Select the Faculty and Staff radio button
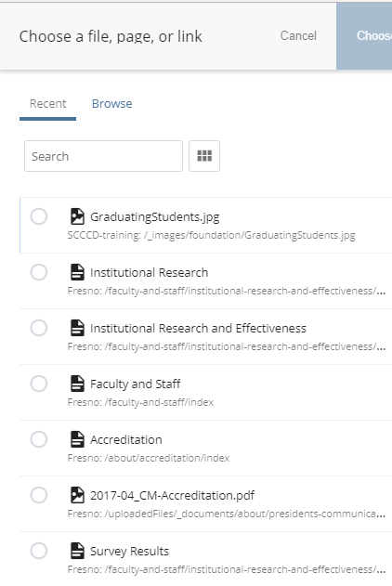Screen dimensions: 392x586 (39, 384)
